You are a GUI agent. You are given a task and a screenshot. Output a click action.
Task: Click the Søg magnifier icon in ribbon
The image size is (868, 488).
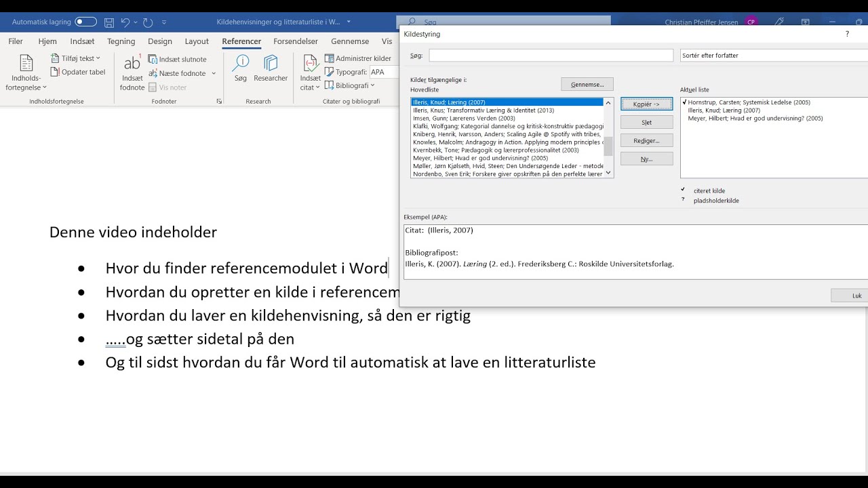pos(241,63)
